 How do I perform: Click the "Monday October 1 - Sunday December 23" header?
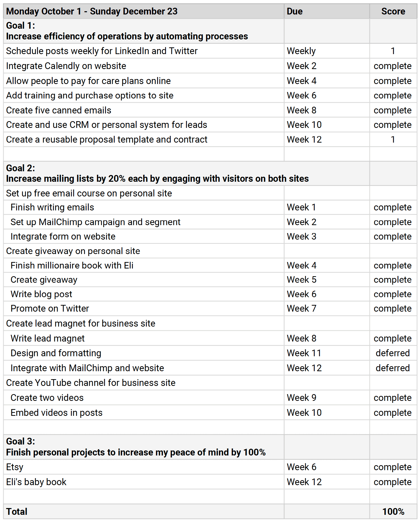92,11
